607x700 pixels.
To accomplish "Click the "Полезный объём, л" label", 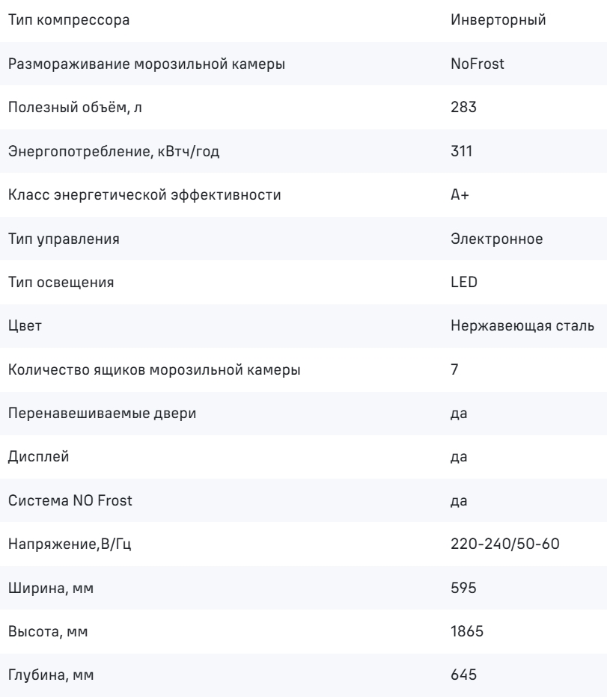I will click(x=71, y=108).
